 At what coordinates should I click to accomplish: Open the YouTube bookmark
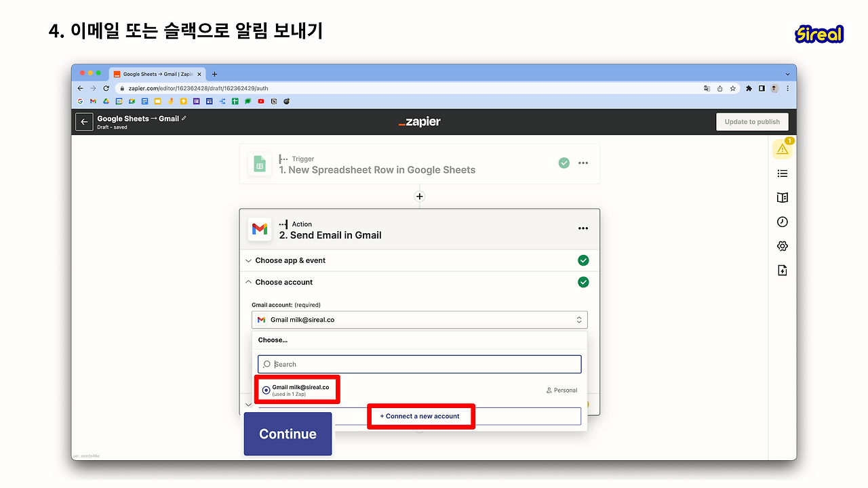261,102
